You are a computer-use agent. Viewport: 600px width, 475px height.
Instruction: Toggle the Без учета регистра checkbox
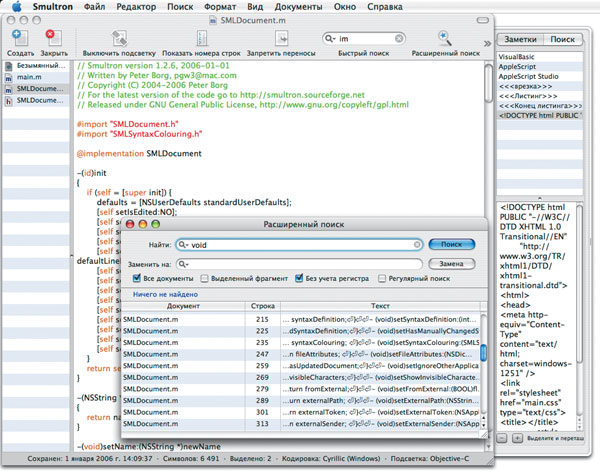pyautogui.click(x=299, y=278)
